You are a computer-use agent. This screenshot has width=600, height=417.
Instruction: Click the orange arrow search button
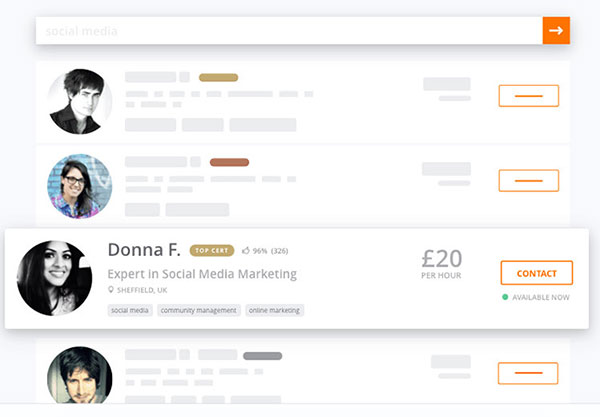tap(556, 31)
